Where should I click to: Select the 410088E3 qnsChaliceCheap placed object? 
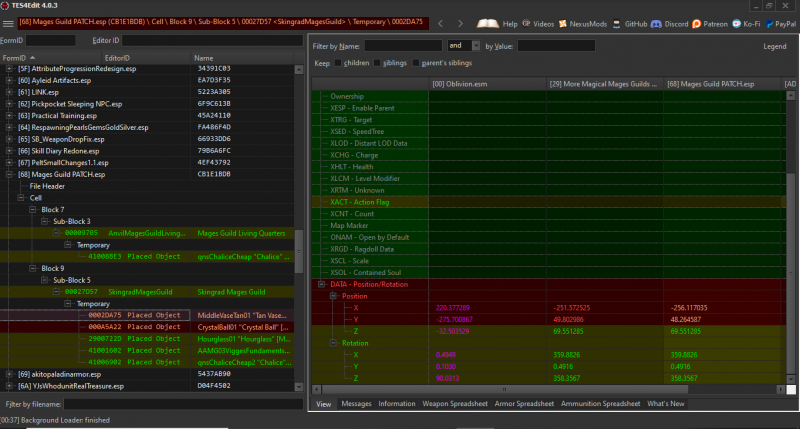pos(146,257)
